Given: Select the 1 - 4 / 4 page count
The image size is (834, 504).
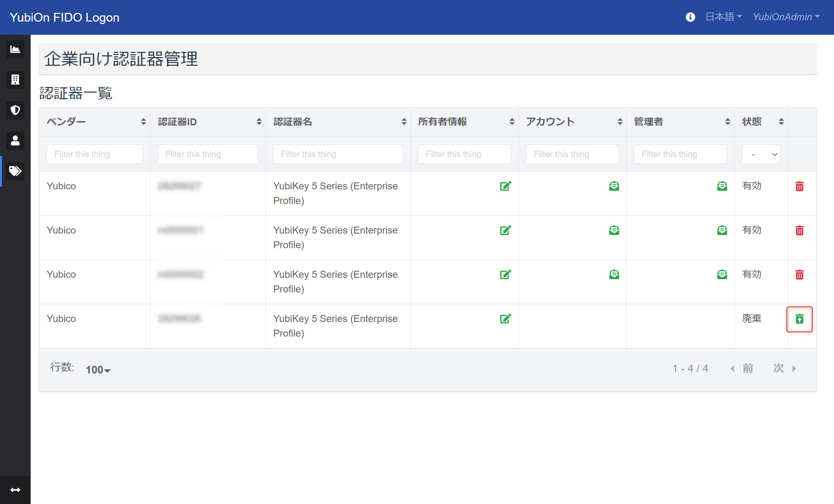Looking at the screenshot, I should (690, 368).
